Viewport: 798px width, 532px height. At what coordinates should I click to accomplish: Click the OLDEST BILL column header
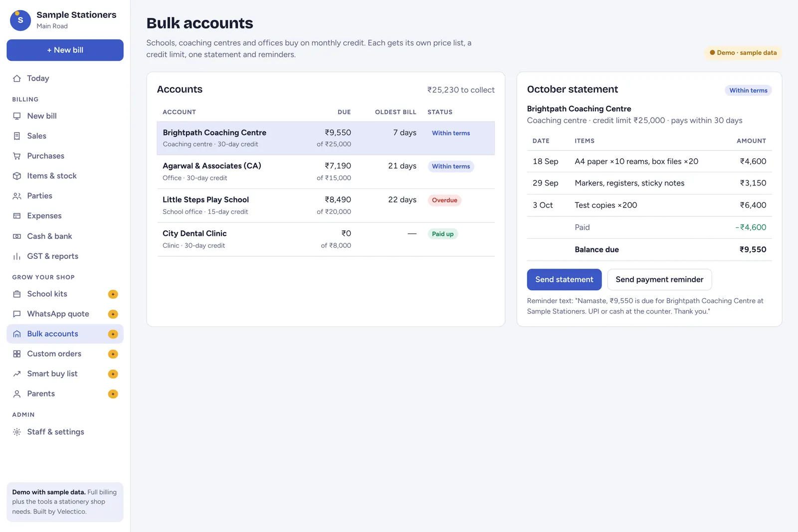396,112
